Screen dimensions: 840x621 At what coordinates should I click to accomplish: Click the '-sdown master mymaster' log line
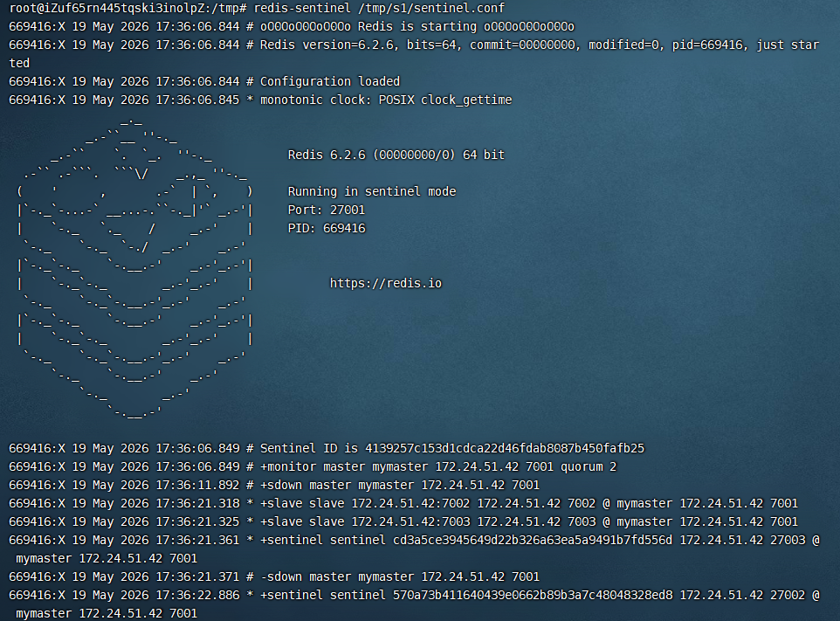pyautogui.click(x=274, y=576)
